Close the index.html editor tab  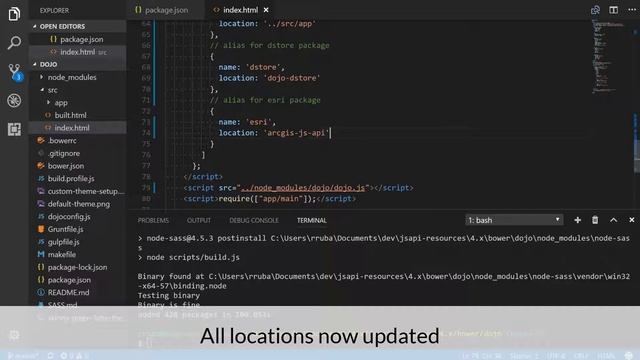[x=266, y=10]
